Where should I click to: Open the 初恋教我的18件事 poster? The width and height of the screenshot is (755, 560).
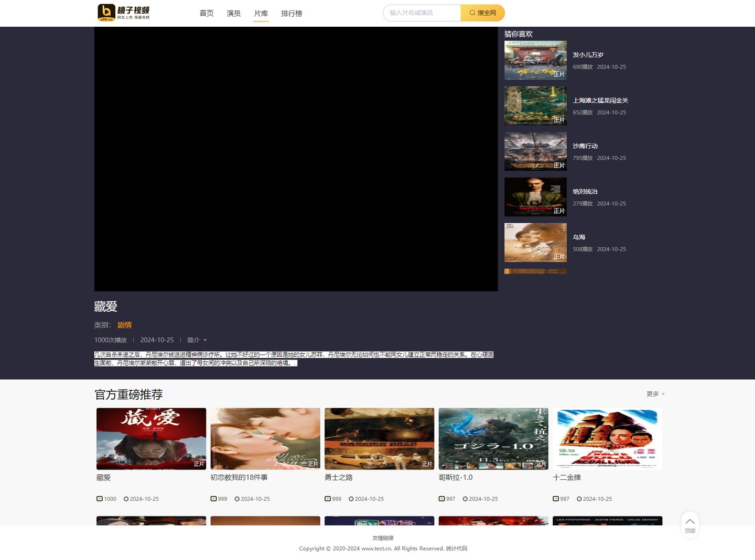pyautogui.click(x=265, y=439)
